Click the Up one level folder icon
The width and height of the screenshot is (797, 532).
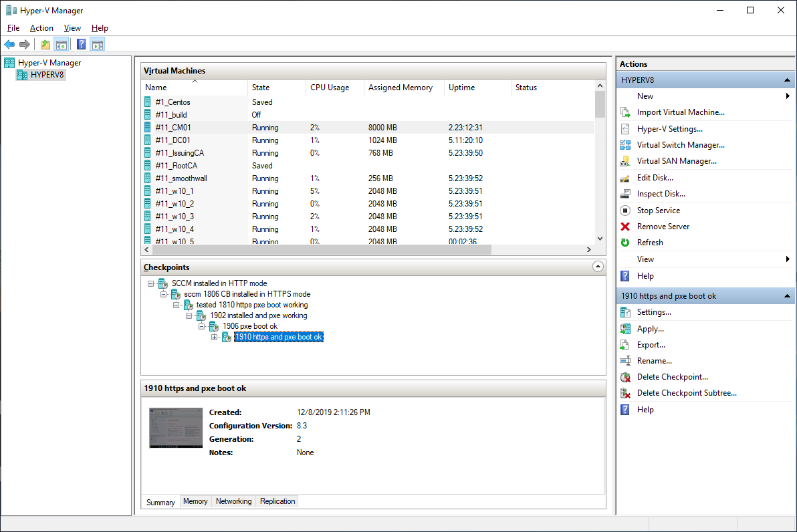point(45,45)
